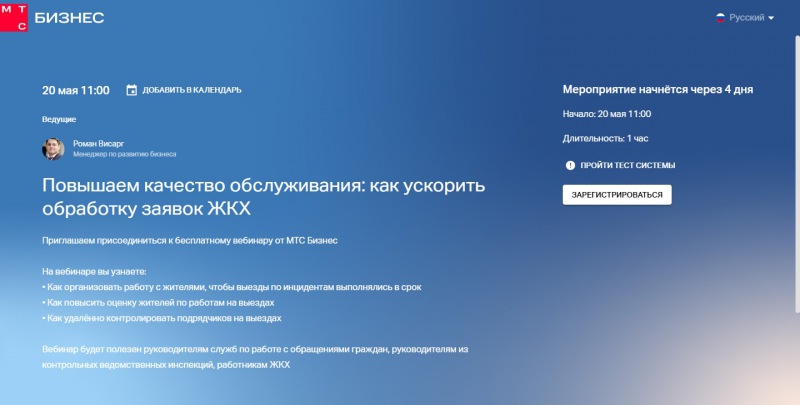This screenshot has width=800, height=405.
Task: Click Добавить в календарь link
Action: point(191,90)
